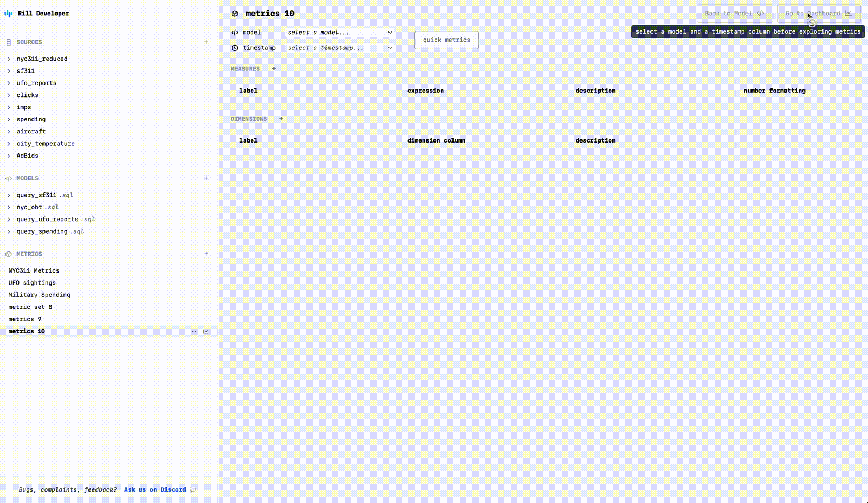Open metric set 8
Viewport: 868px width, 503px height.
pyautogui.click(x=30, y=307)
